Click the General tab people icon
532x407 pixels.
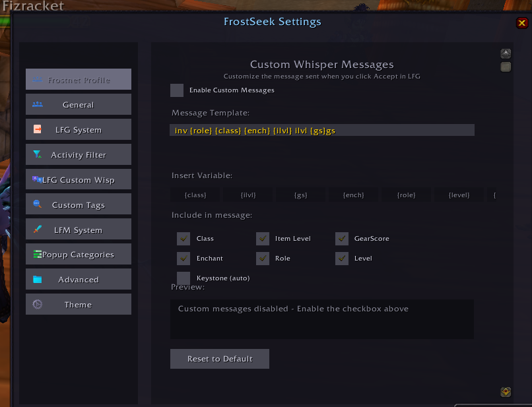pos(38,104)
